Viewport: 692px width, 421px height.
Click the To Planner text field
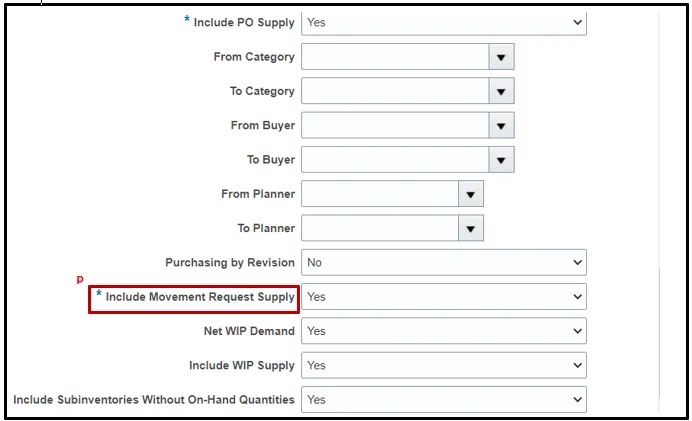[379, 228]
